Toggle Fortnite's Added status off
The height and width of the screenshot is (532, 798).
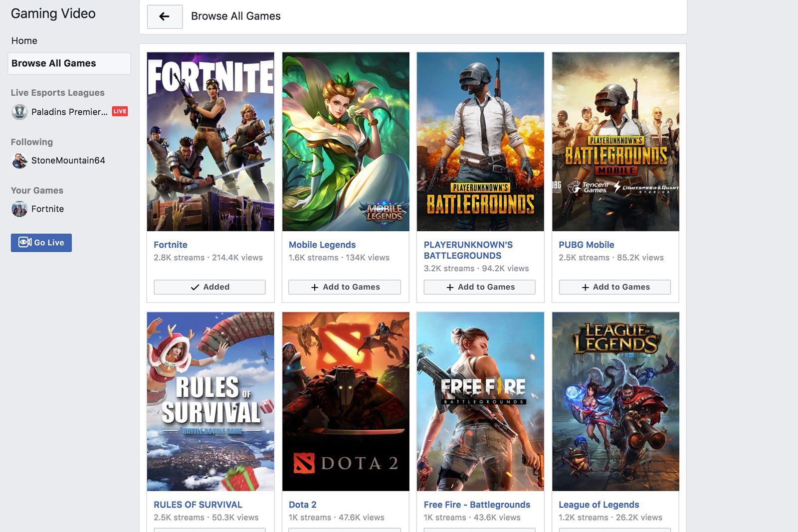[209, 287]
